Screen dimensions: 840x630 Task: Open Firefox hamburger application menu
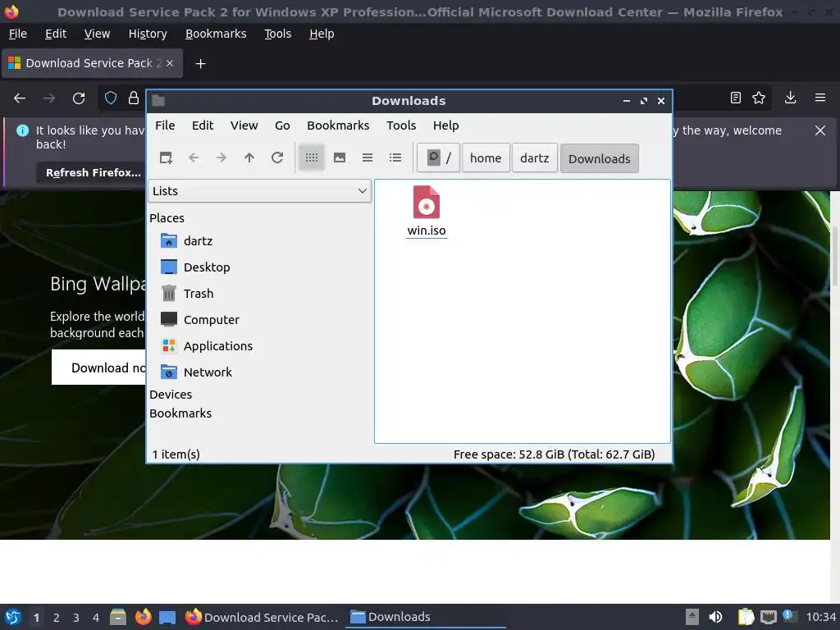[820, 98]
